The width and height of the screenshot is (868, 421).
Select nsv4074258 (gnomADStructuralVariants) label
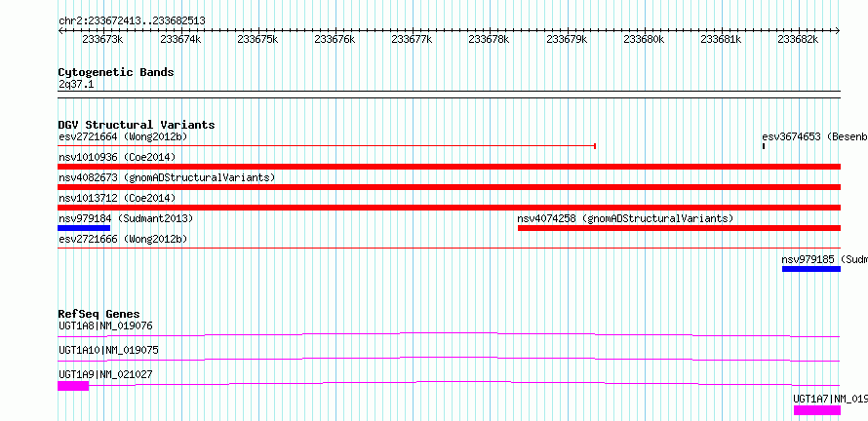pyautogui.click(x=625, y=218)
